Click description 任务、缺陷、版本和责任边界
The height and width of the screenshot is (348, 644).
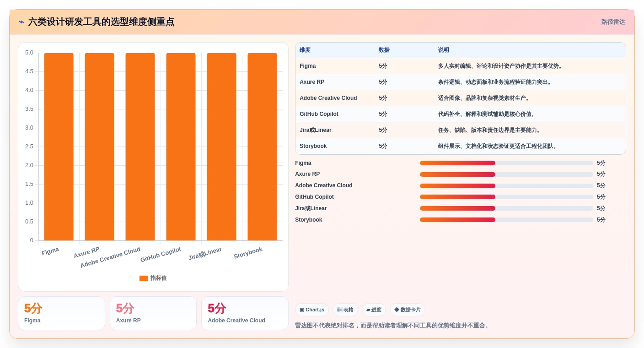[x=490, y=130]
